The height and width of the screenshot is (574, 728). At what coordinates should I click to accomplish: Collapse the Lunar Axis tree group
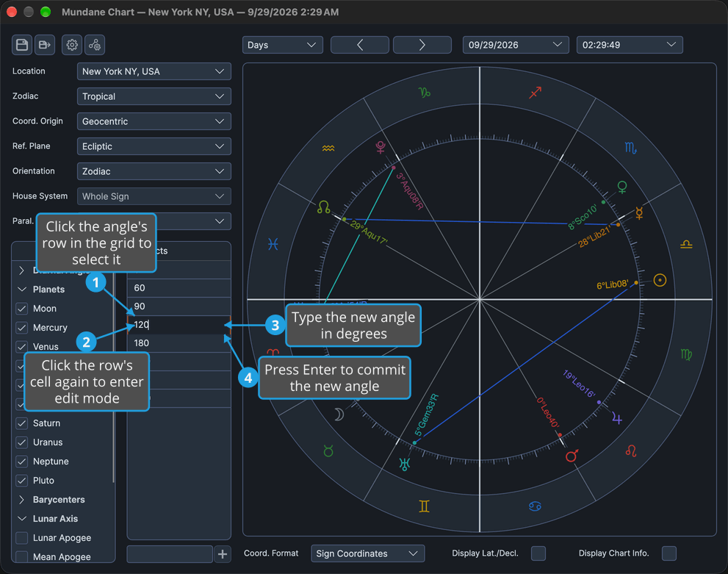tap(22, 519)
